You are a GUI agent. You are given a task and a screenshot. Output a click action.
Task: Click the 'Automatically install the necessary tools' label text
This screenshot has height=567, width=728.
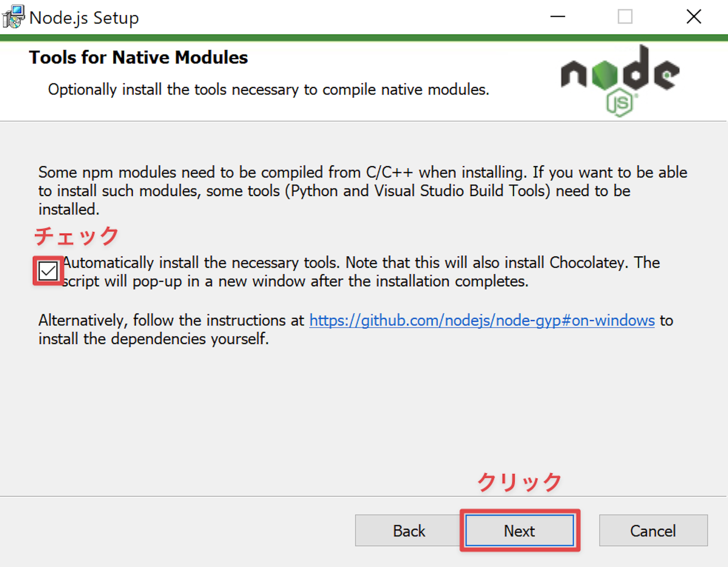pos(361,272)
